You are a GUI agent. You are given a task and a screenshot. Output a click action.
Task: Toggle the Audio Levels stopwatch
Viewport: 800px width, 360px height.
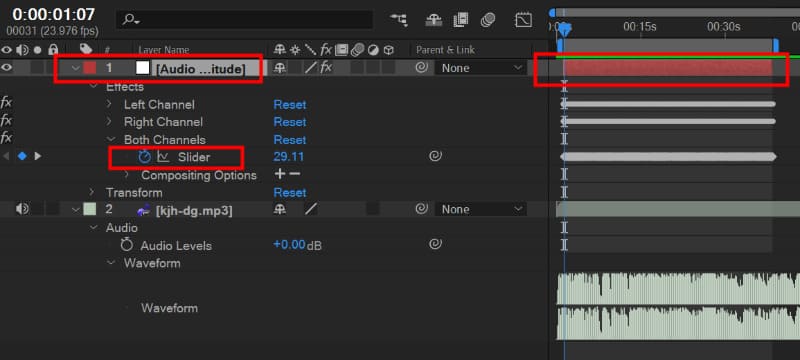click(x=127, y=245)
